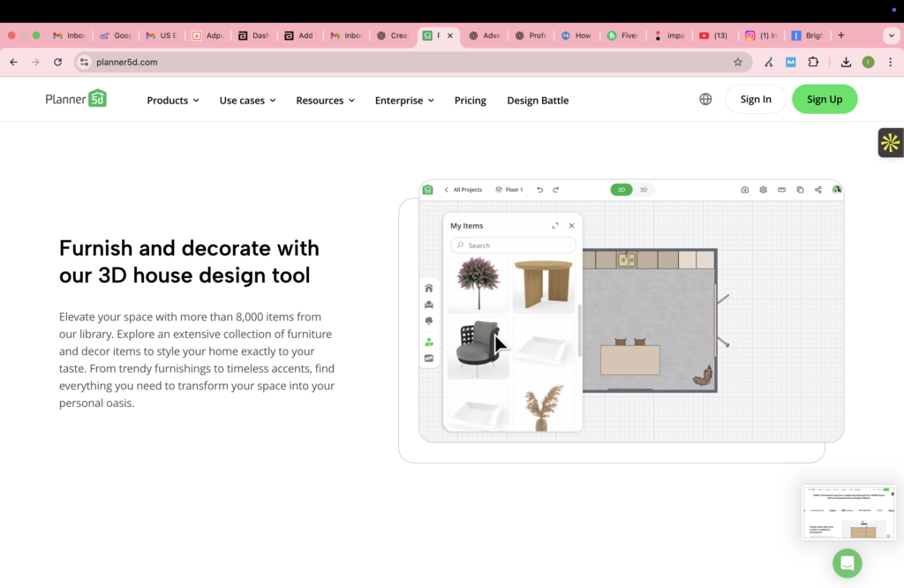Select the 2D view mode
The width and height of the screenshot is (904, 588).
pyautogui.click(x=621, y=190)
